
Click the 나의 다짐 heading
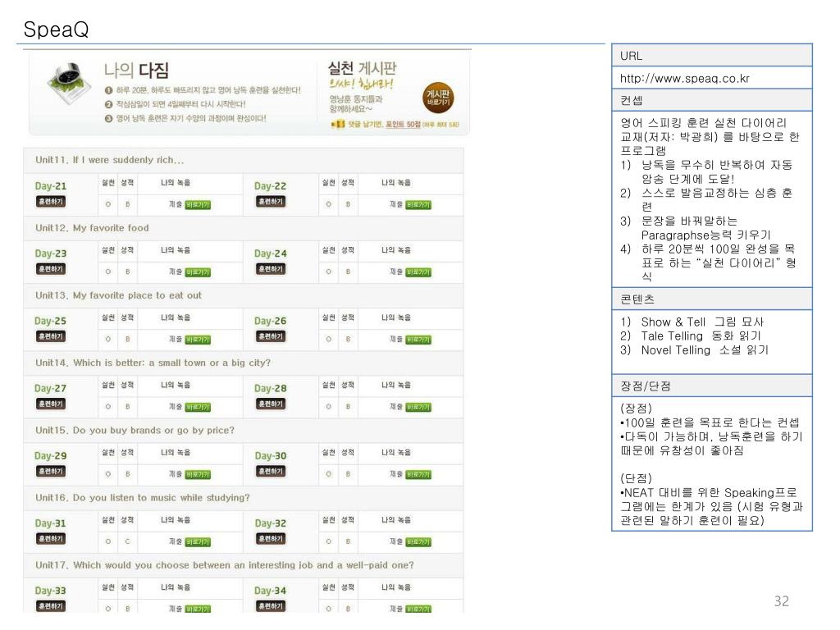(x=136, y=71)
